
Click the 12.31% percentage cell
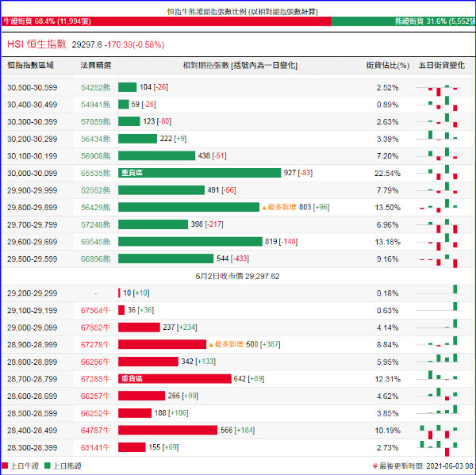(x=387, y=379)
